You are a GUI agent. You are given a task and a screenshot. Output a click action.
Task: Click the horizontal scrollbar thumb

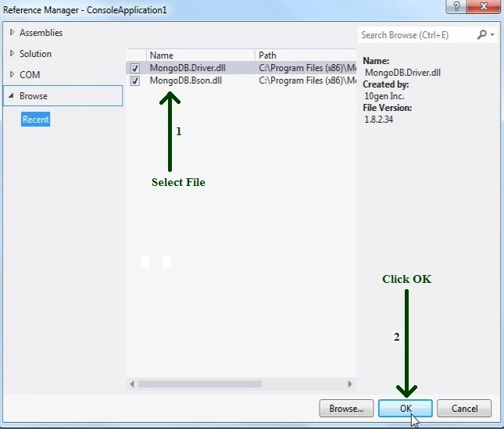click(x=200, y=384)
